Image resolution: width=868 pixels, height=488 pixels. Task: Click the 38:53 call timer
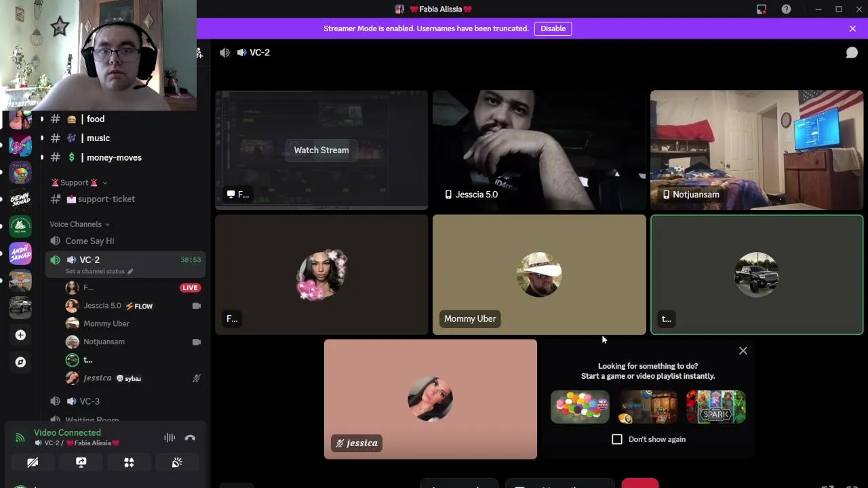point(191,260)
